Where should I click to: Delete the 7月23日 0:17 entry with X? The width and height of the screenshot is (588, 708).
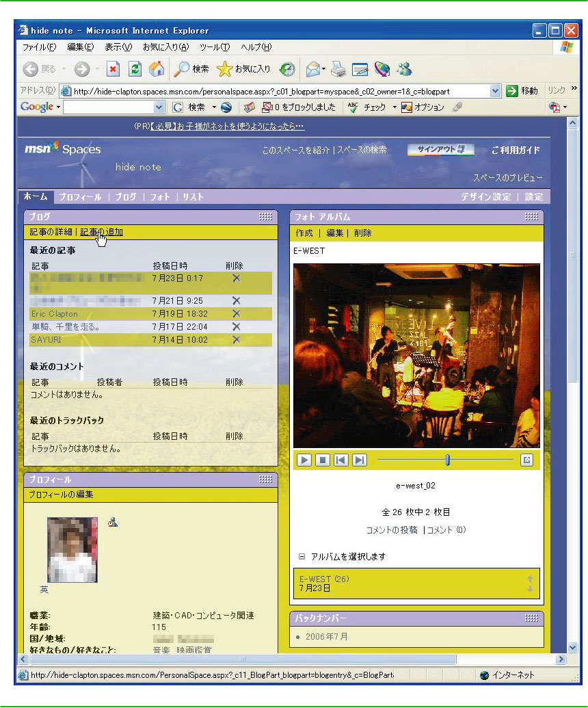[x=236, y=278]
